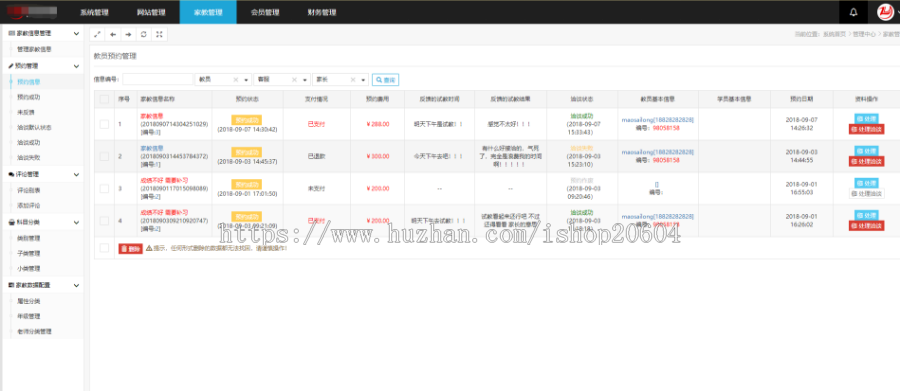The width and height of the screenshot is (900, 392).
Task: Open the 成绩不好 需要补习 link in row 3
Action: click(x=164, y=180)
